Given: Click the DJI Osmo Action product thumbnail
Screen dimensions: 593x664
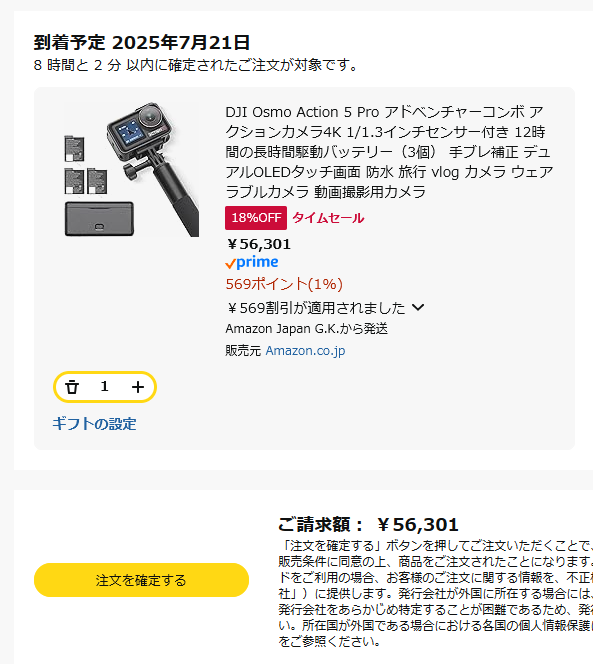Looking at the screenshot, I should pos(131,169).
